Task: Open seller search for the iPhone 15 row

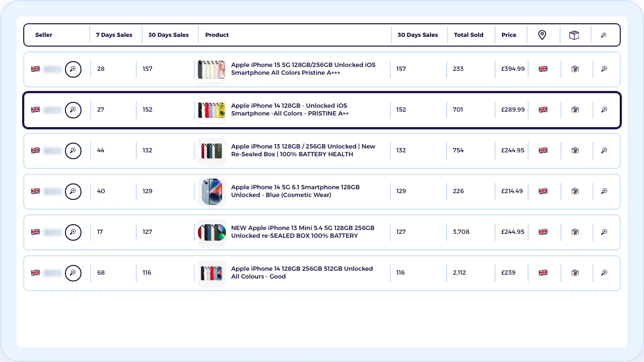Action: [73, 69]
